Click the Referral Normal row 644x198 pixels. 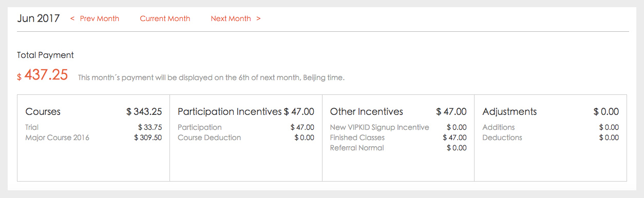click(x=399, y=148)
